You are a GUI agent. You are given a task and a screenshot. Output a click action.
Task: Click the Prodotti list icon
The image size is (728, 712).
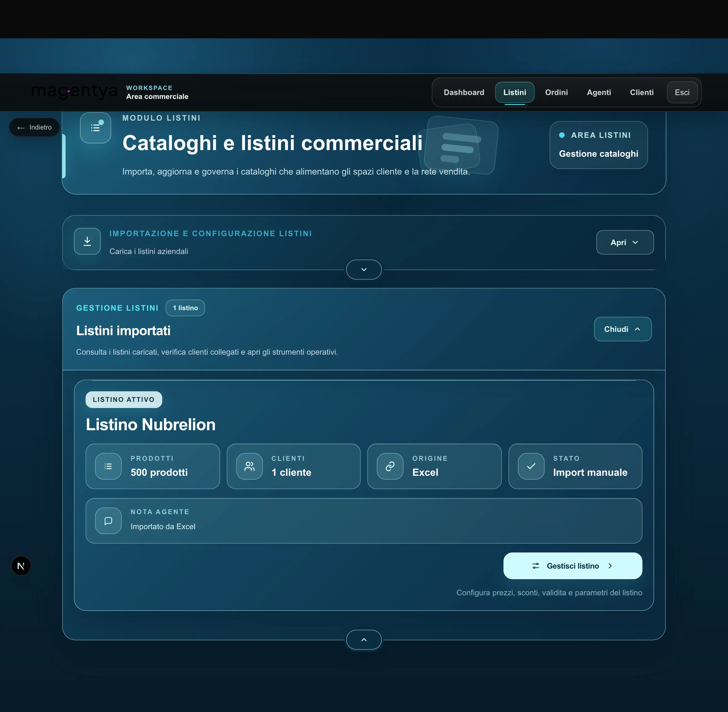[x=108, y=466]
